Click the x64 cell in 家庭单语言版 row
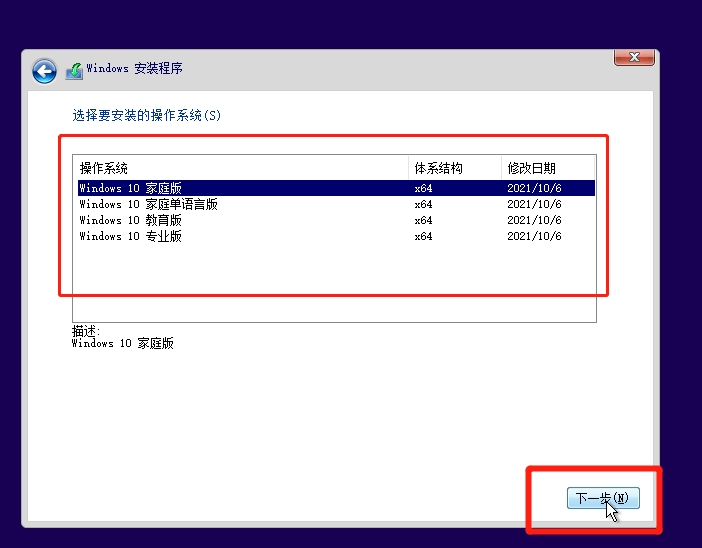The height and width of the screenshot is (548, 702). [x=424, y=204]
